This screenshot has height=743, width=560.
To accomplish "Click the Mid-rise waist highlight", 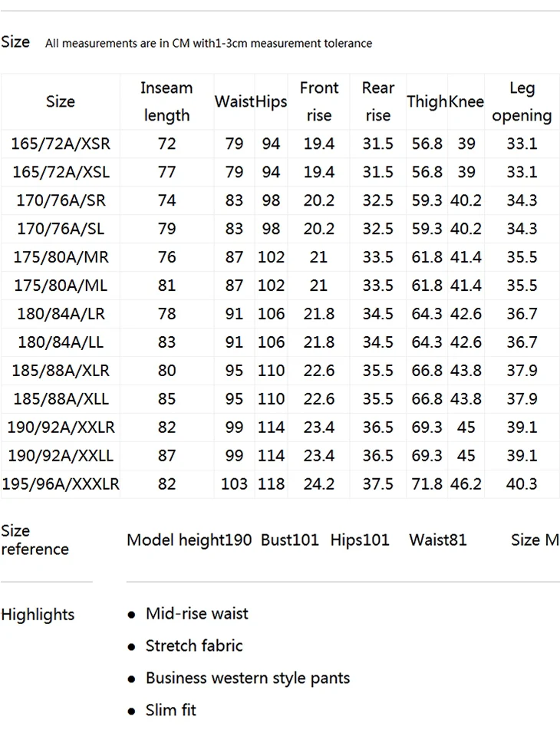I will point(196,613).
